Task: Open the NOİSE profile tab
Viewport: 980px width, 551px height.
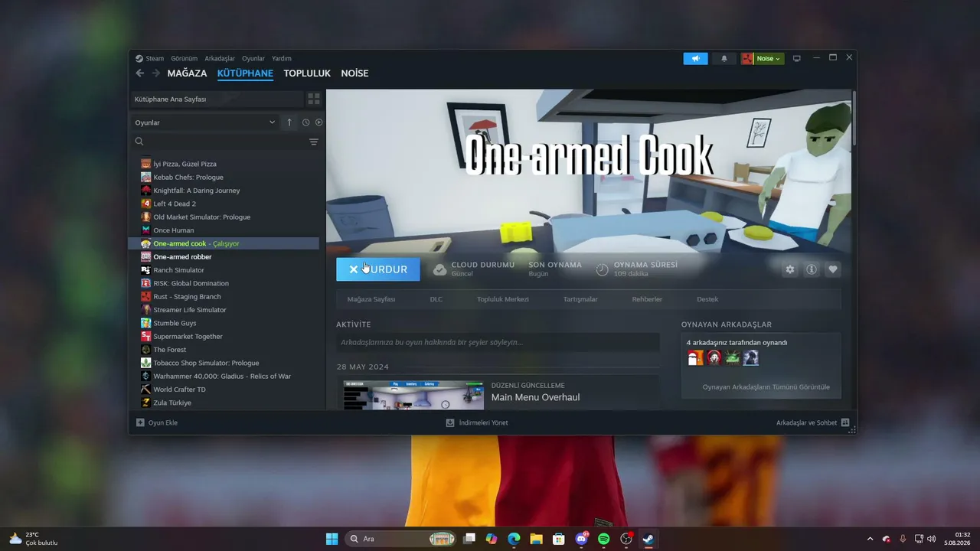Action: [x=355, y=73]
